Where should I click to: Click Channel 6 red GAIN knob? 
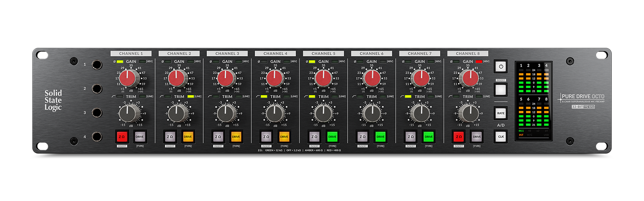tap(372, 78)
